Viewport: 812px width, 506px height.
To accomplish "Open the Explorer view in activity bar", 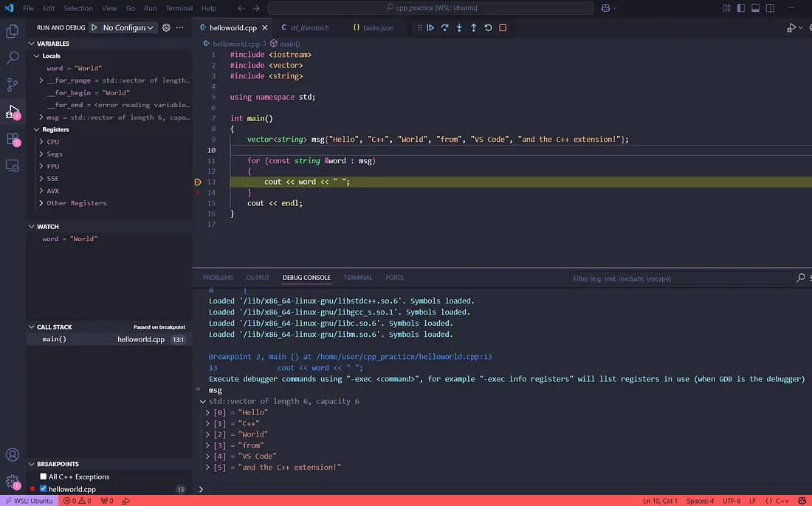I will coord(13,31).
